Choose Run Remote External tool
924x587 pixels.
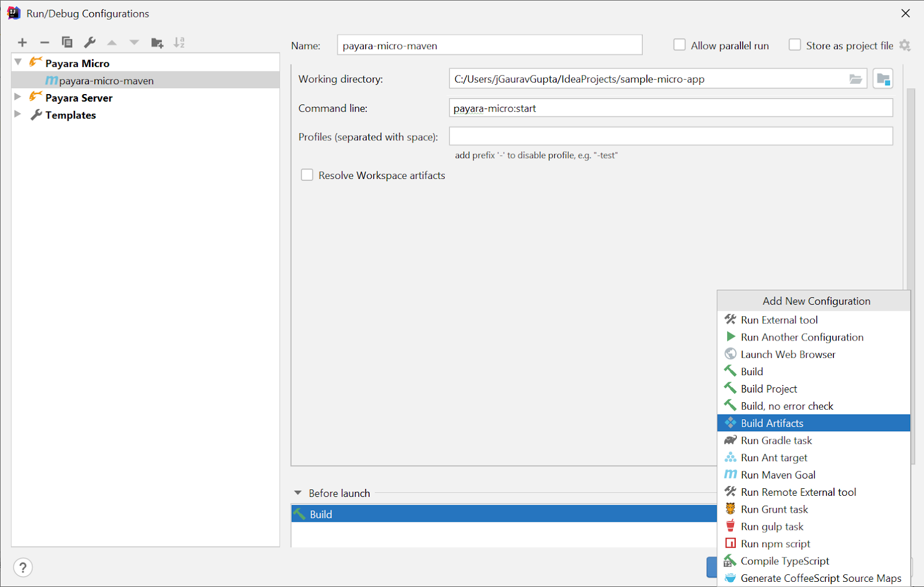814,492
